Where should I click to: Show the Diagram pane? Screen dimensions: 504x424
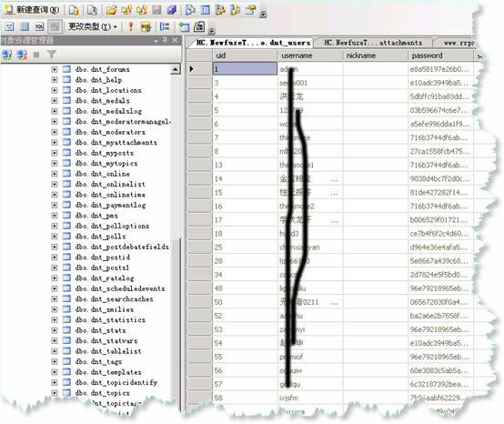10,26
